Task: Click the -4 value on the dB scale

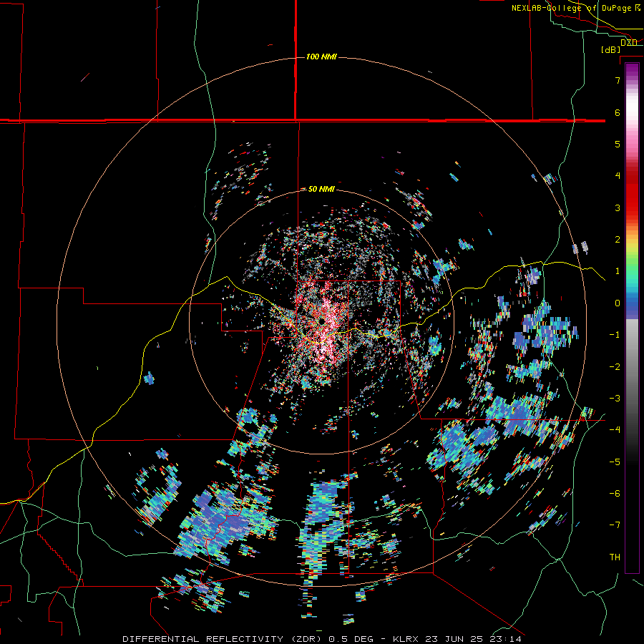Action: pyautogui.click(x=615, y=429)
